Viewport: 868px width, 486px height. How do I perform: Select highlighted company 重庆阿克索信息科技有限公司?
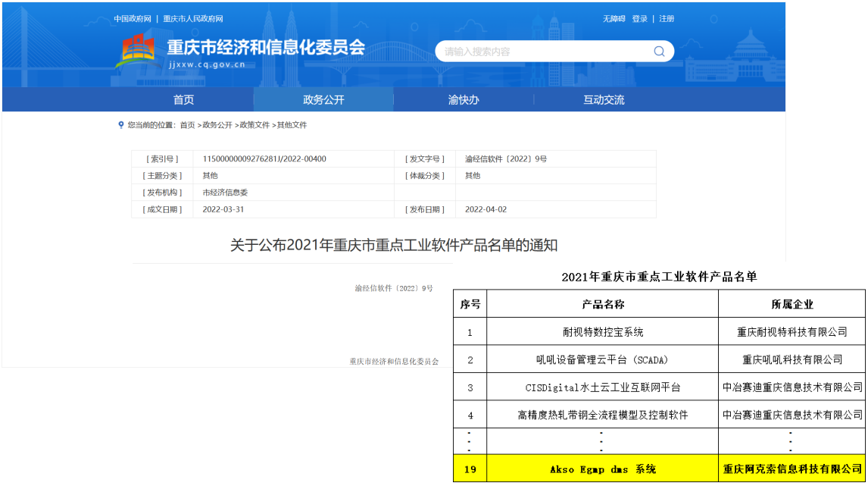point(792,469)
